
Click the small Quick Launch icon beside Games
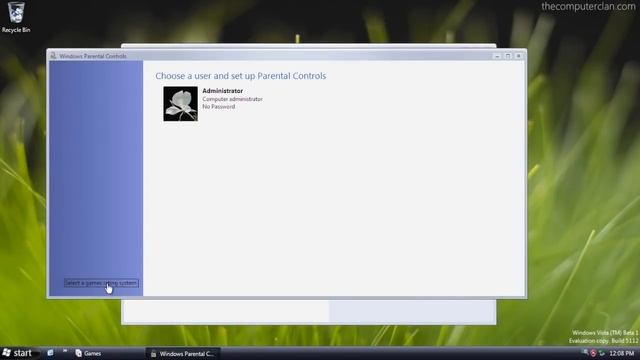[x=65, y=351]
